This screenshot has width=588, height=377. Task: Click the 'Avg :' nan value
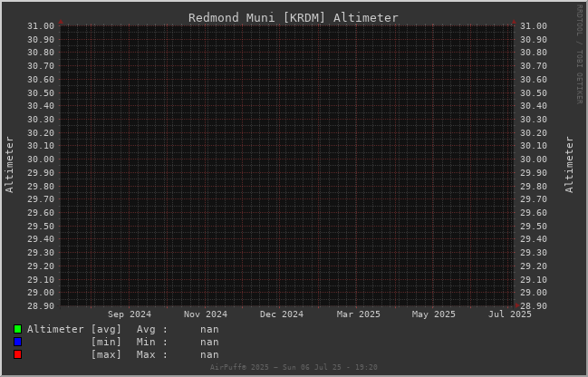tap(209, 329)
